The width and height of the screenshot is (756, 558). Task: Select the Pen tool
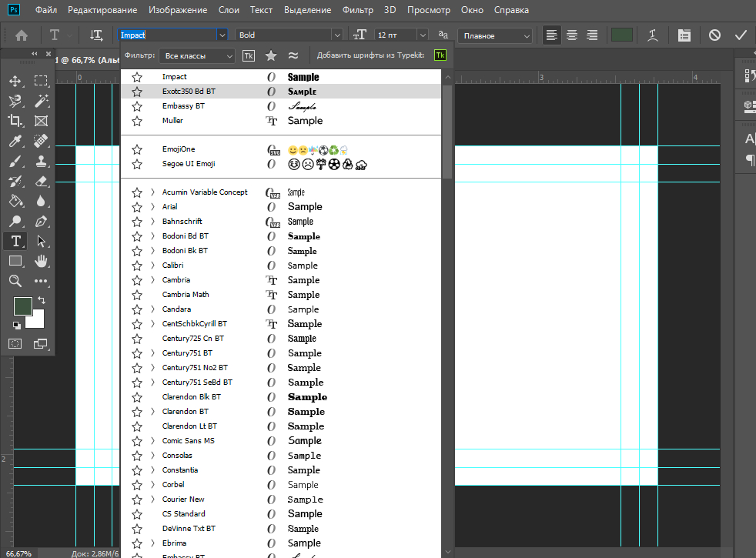click(x=42, y=221)
